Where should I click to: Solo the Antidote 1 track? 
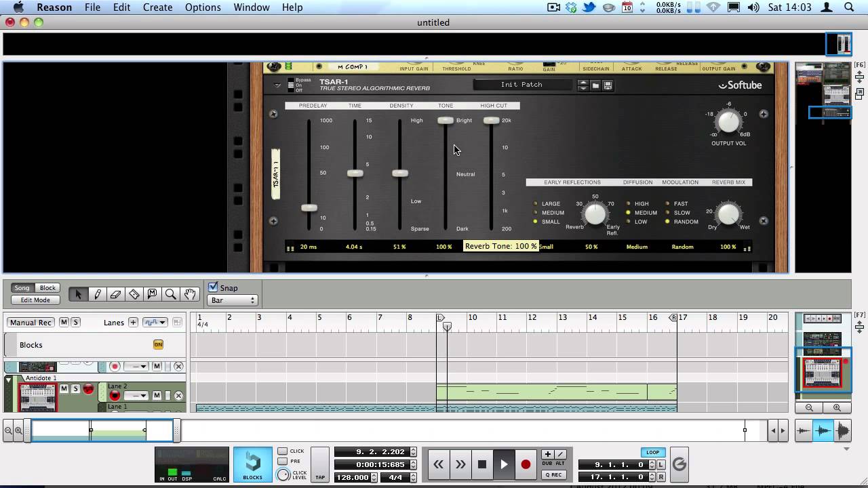point(75,388)
